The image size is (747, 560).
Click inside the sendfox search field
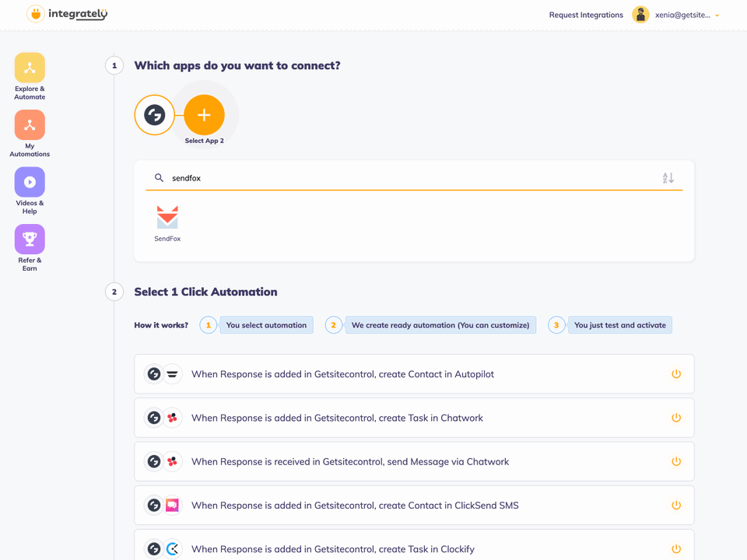point(311,177)
